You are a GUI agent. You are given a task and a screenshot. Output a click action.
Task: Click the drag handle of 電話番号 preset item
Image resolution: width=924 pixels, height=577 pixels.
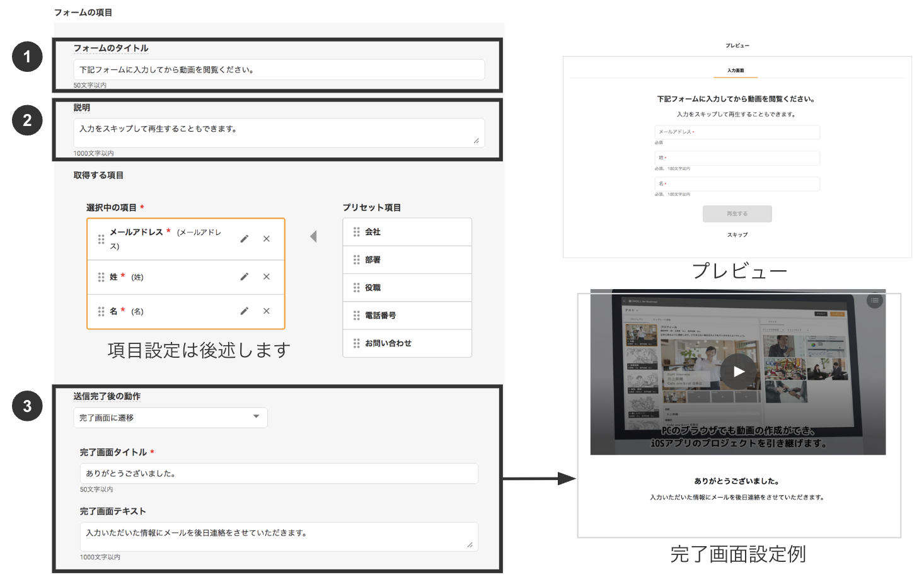(x=355, y=315)
